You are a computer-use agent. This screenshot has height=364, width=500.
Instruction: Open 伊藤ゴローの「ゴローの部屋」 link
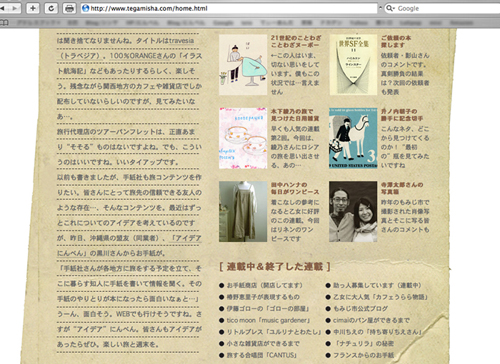[x=268, y=309]
